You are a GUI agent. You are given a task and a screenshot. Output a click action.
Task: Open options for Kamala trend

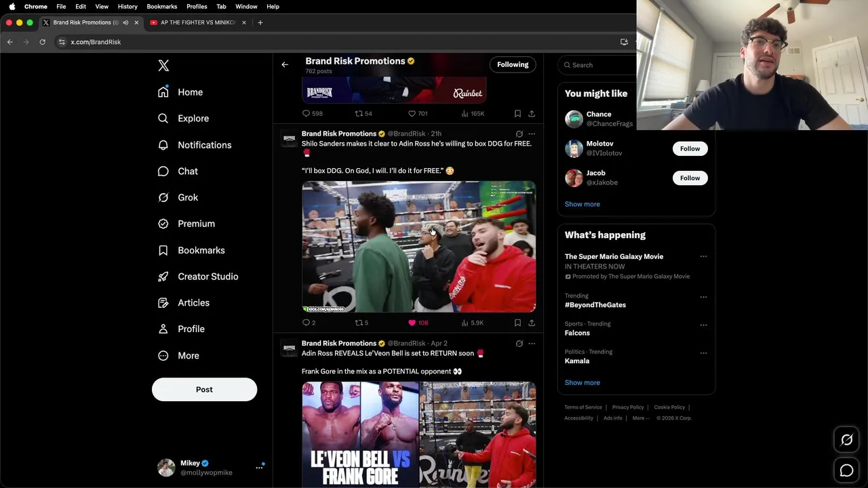point(703,353)
